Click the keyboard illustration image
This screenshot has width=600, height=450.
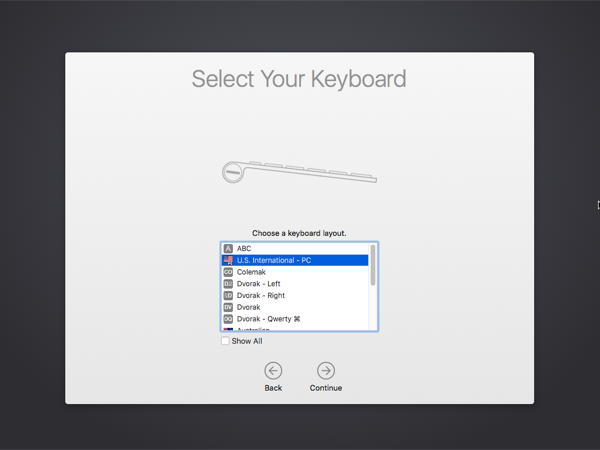(299, 173)
